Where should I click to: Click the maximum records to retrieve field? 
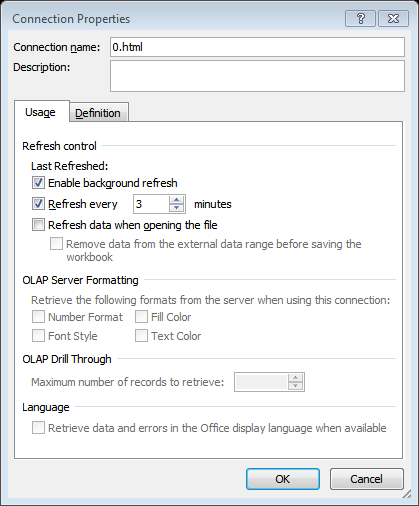[x=261, y=382]
